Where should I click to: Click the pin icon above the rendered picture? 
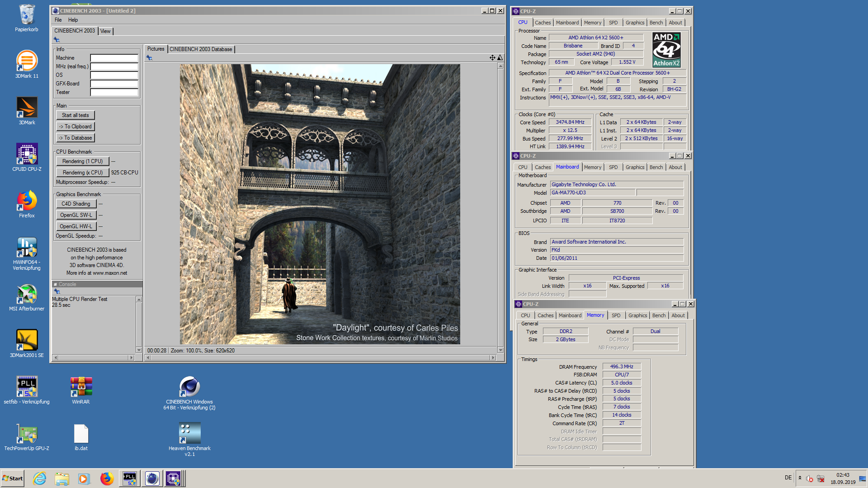[x=150, y=58]
